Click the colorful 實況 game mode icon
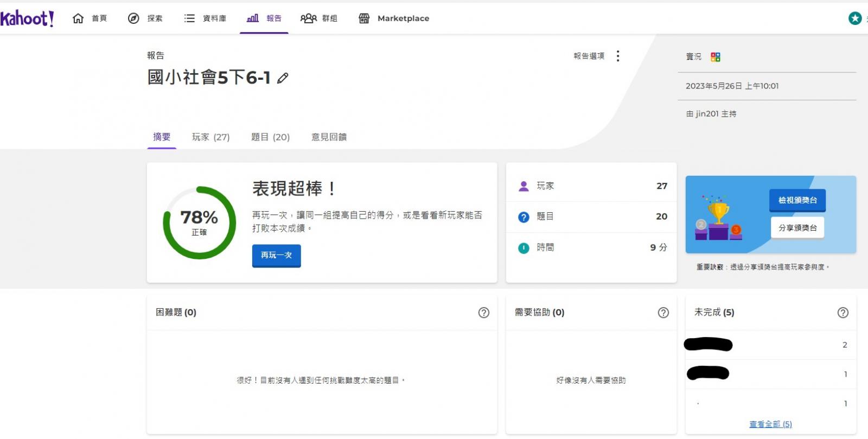Screen dimensions: 868x439 coord(716,57)
